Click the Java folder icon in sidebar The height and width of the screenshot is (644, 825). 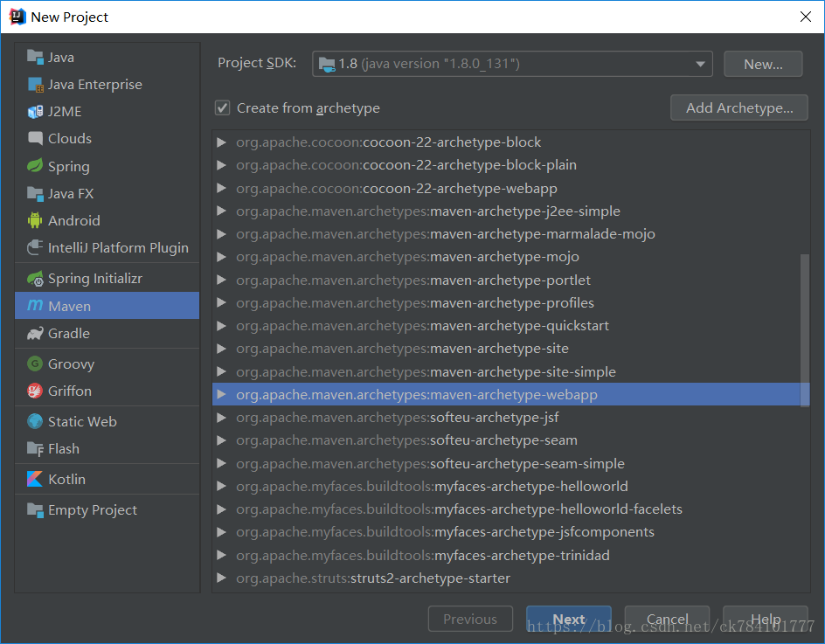pos(35,57)
